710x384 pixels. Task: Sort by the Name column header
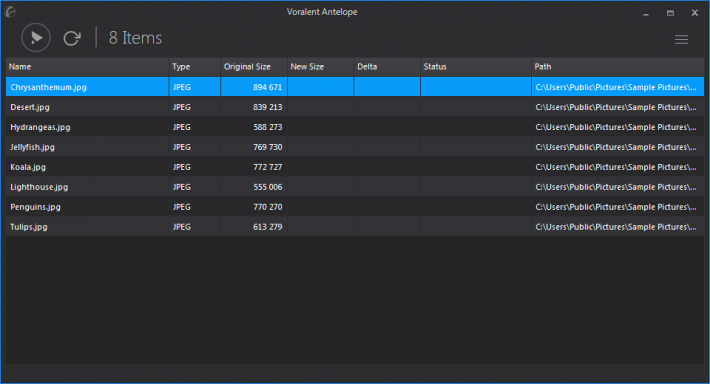[87, 67]
